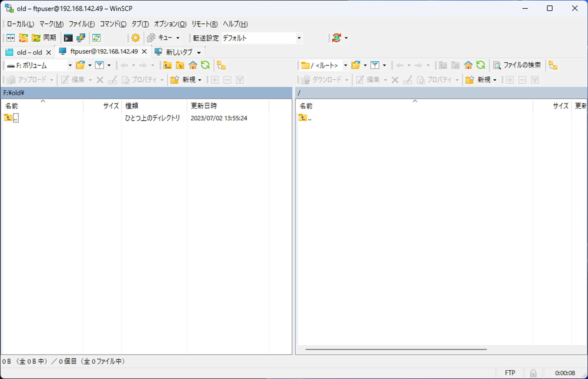Sort local list by サイズ column
The height and width of the screenshot is (379, 588).
coord(102,106)
